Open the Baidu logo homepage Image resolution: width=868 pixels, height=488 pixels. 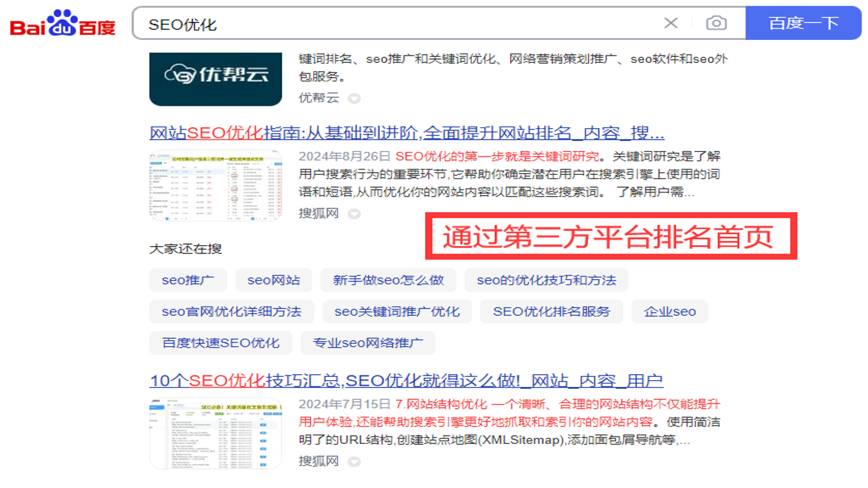[x=62, y=24]
